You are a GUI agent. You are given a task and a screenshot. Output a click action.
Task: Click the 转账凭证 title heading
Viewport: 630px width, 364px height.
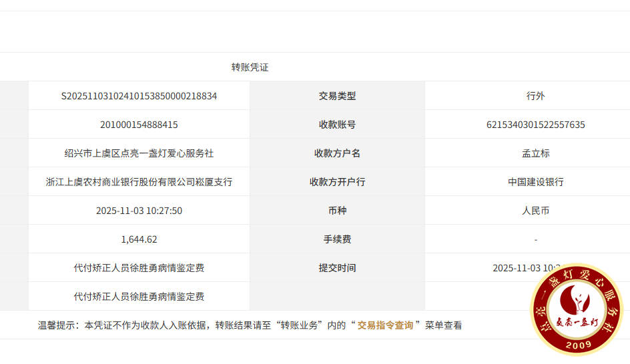[250, 67]
